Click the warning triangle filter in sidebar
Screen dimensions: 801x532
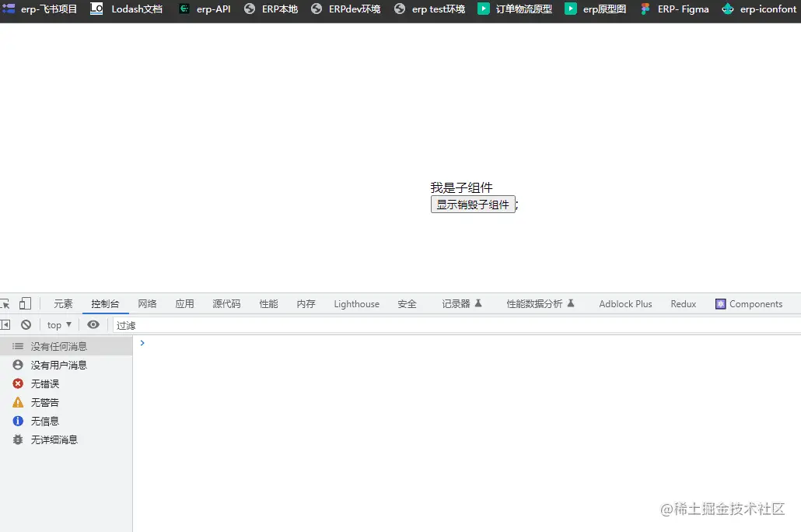coord(18,402)
